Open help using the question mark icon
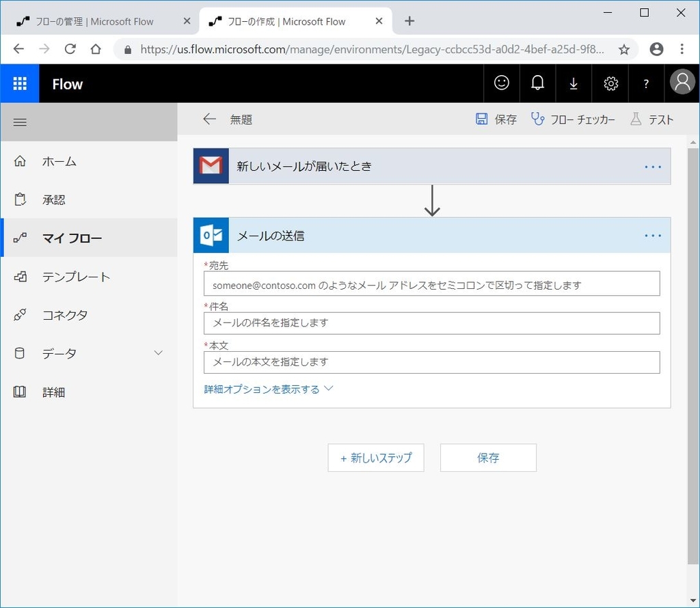 (645, 83)
